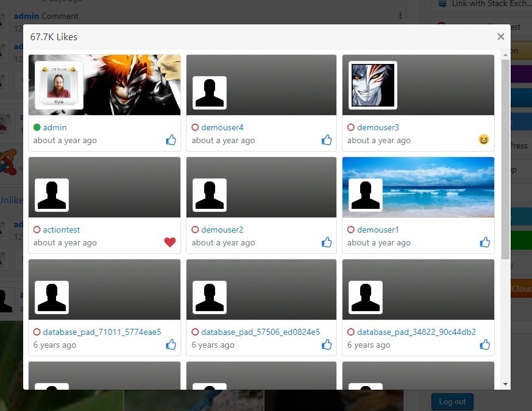Screen dimensions: 532x411
Task: Open demouser4 profile link
Action: pos(222,127)
